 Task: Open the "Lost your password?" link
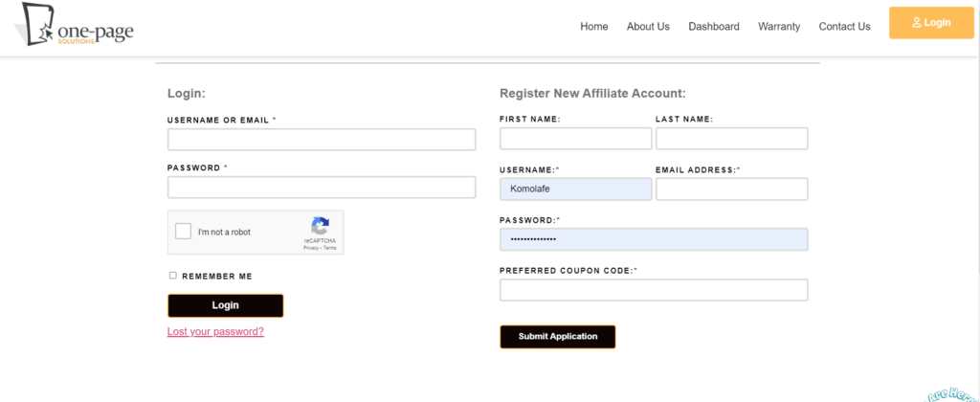[215, 332]
